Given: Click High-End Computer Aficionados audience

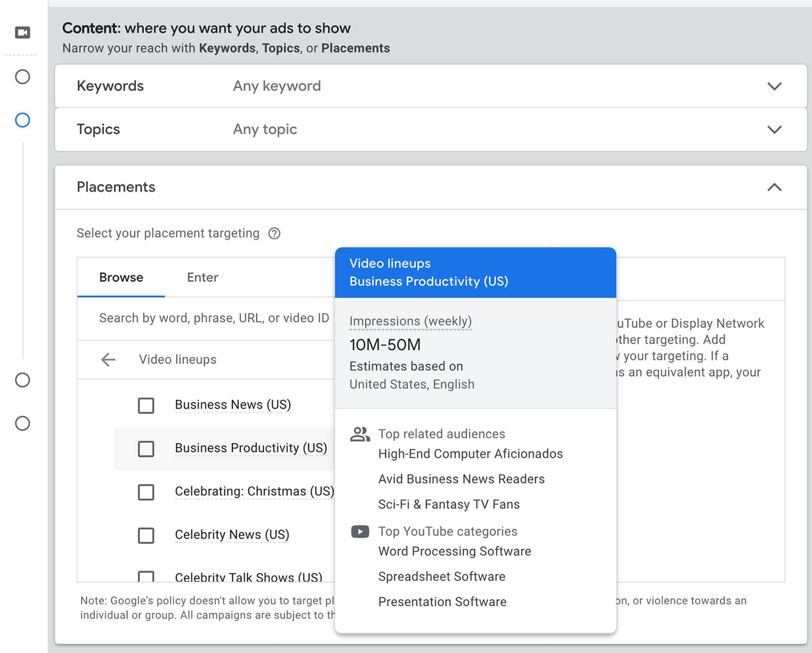Looking at the screenshot, I should tap(470, 454).
